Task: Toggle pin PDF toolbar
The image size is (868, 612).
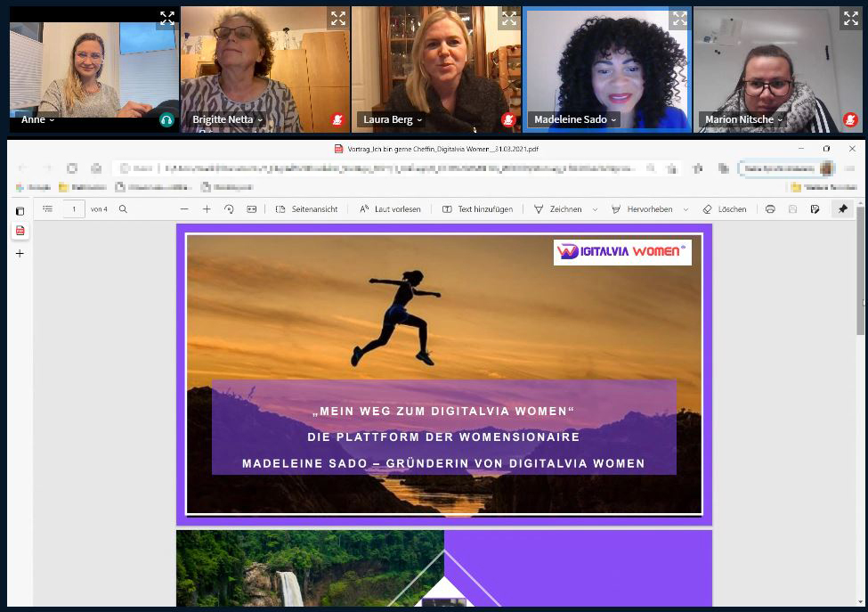Action: tap(842, 208)
